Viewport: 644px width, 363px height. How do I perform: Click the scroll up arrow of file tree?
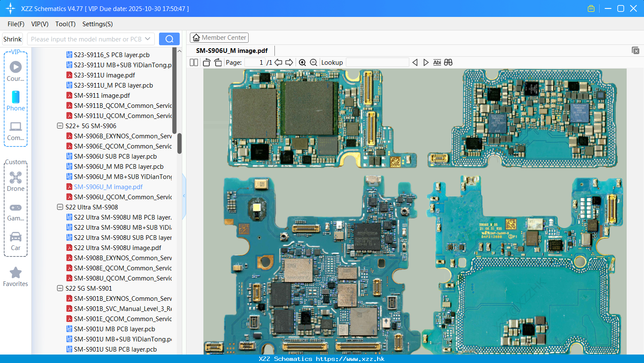(179, 51)
